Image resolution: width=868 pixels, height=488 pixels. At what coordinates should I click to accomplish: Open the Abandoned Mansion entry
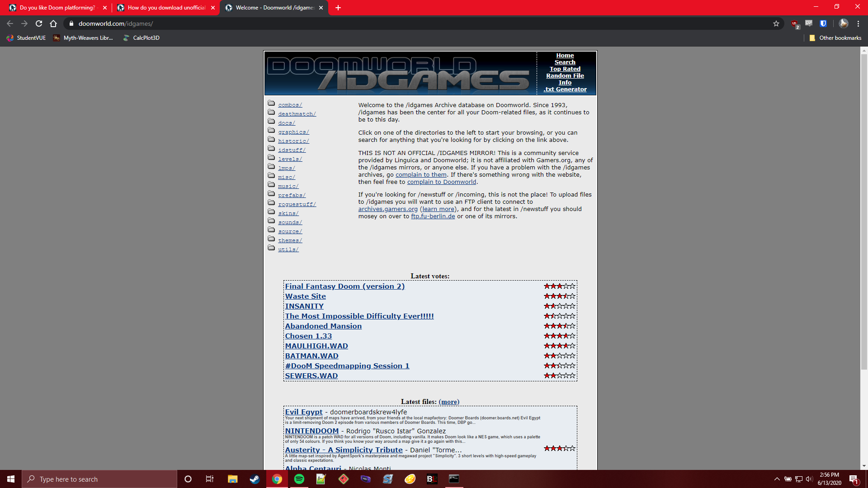[323, 326]
